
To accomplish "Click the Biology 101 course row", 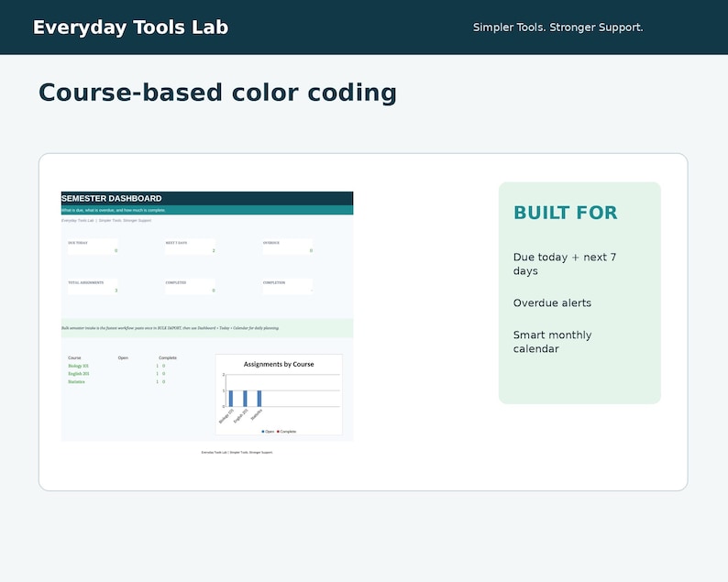I will click(116, 366).
